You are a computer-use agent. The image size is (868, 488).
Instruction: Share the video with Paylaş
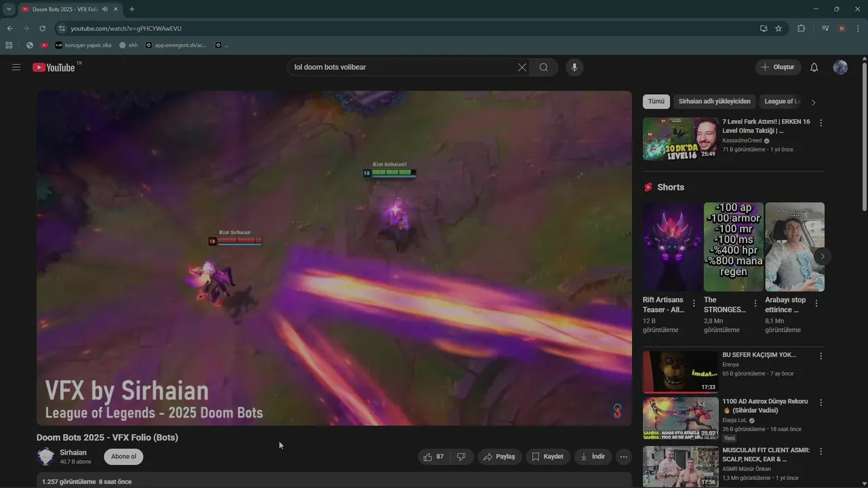500,457
